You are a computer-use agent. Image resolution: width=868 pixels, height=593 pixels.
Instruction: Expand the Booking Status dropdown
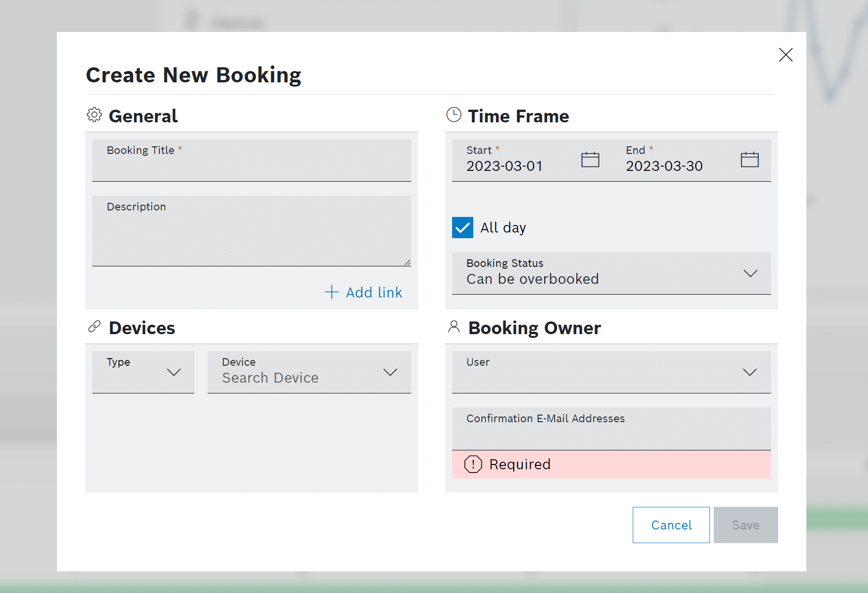pos(750,273)
